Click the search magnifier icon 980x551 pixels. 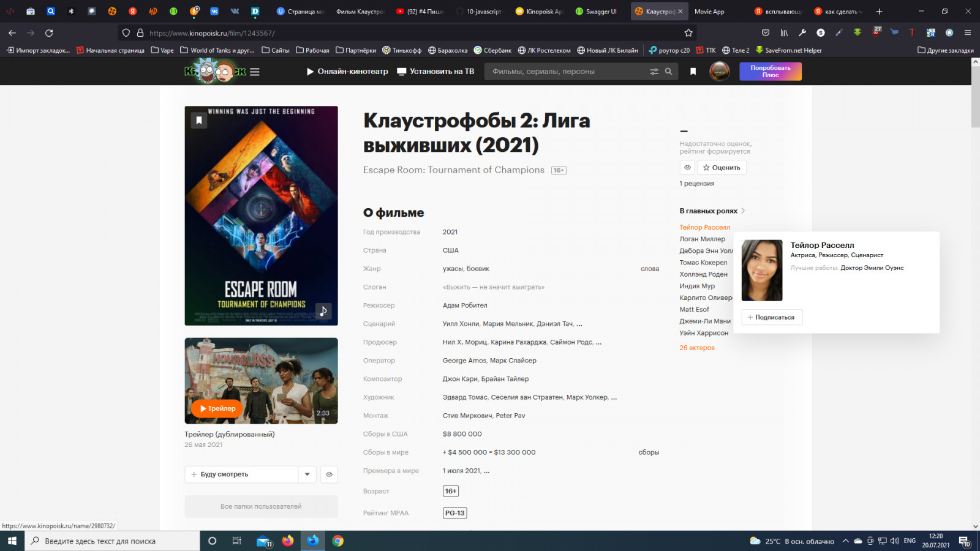(x=669, y=72)
